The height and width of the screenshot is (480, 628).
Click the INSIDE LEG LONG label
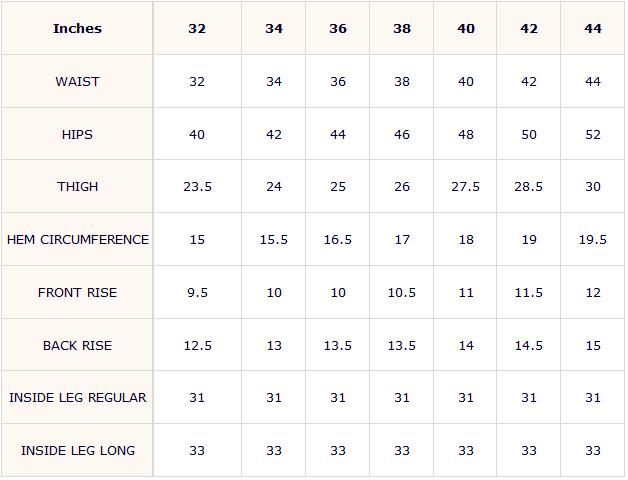pyautogui.click(x=78, y=450)
